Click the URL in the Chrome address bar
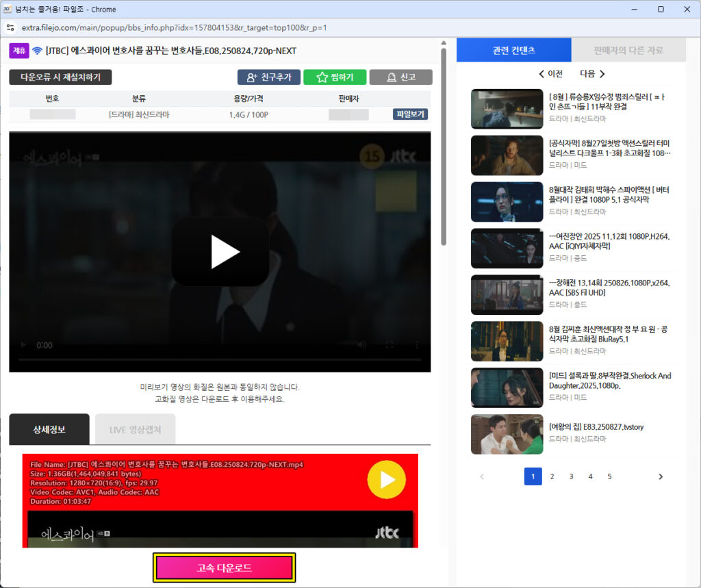 click(x=175, y=28)
